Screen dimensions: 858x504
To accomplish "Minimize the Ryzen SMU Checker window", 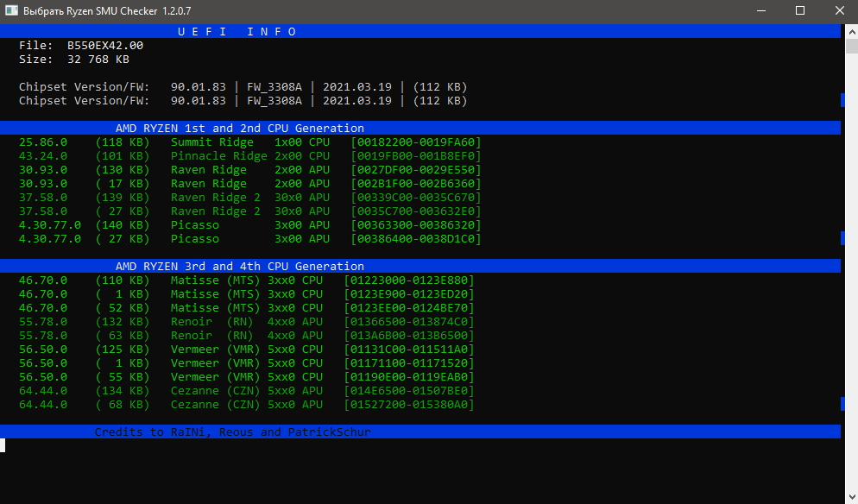I will (x=761, y=11).
